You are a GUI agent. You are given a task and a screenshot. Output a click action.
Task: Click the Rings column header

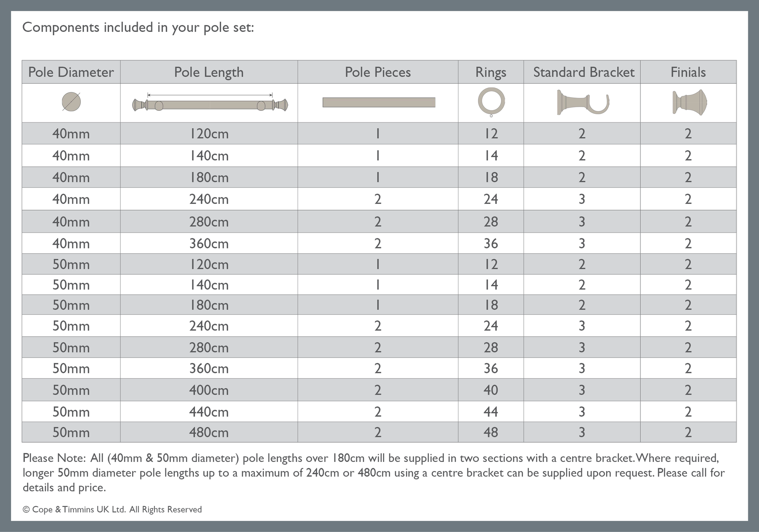click(x=491, y=72)
